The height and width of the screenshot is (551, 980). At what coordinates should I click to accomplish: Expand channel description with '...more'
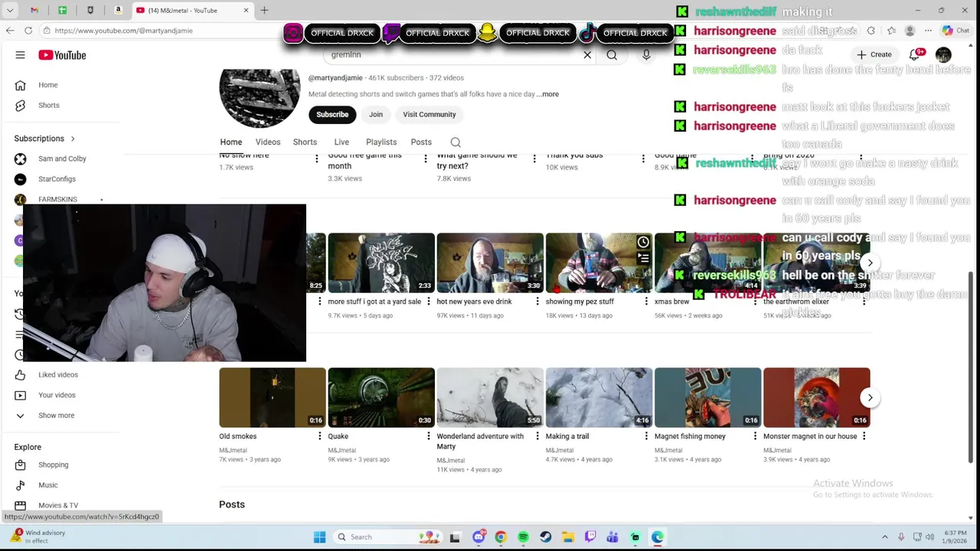click(x=548, y=94)
